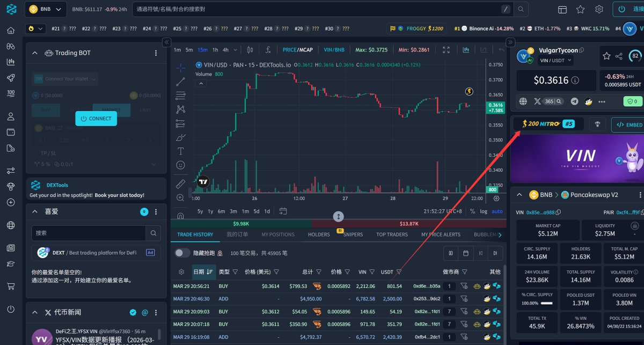This screenshot has height=345, width=644.
Task: Open the rocket icon in left sidebar
Action: (11, 78)
